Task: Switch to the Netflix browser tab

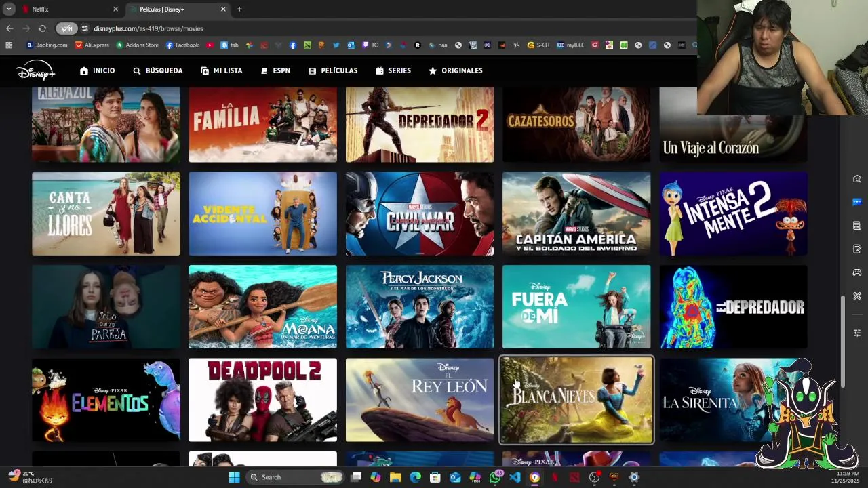Action: [68, 9]
